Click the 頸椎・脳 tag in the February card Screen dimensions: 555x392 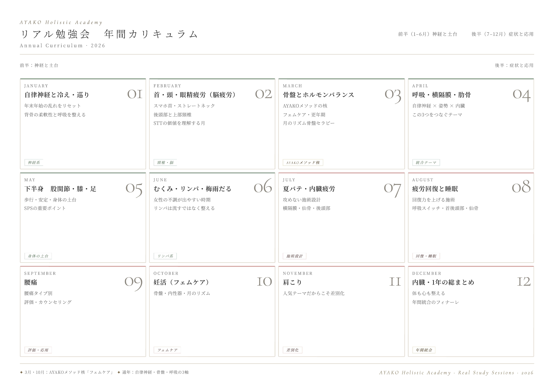point(165,162)
